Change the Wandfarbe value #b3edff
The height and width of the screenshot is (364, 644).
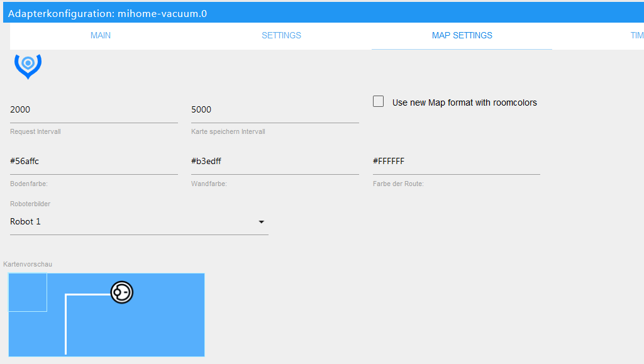(x=275, y=162)
